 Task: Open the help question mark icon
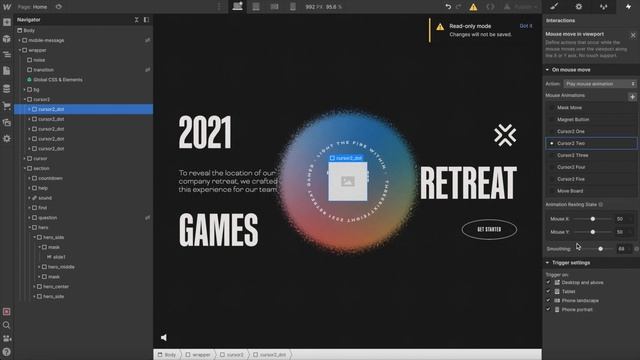(x=7, y=352)
